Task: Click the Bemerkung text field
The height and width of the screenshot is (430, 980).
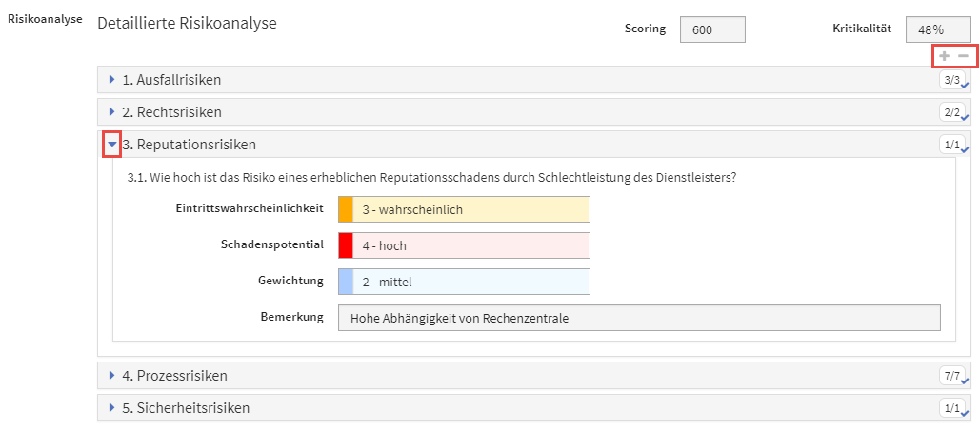Action: click(638, 318)
